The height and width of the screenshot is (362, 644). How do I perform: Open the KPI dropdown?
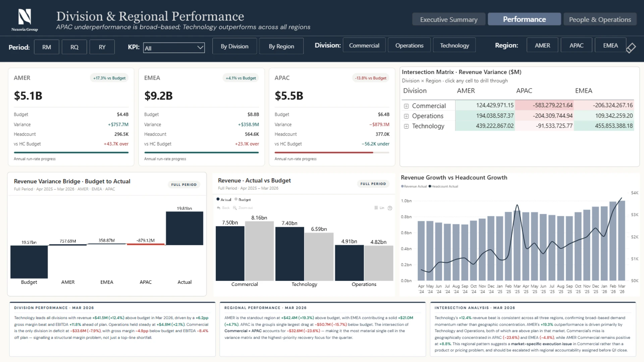(174, 48)
